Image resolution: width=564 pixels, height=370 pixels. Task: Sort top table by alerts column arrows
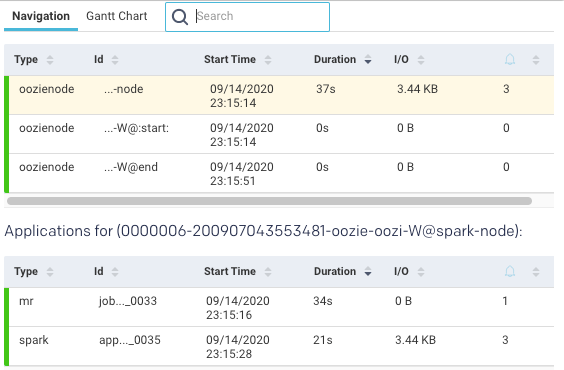click(x=536, y=60)
